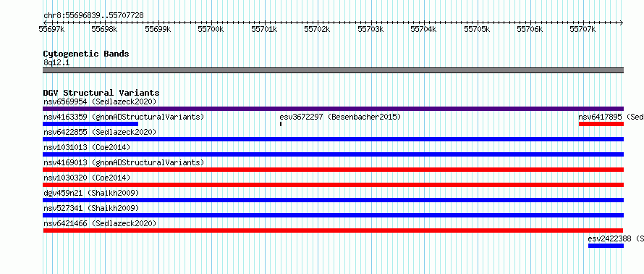Click the 55699k ruler tick label

tap(158, 29)
